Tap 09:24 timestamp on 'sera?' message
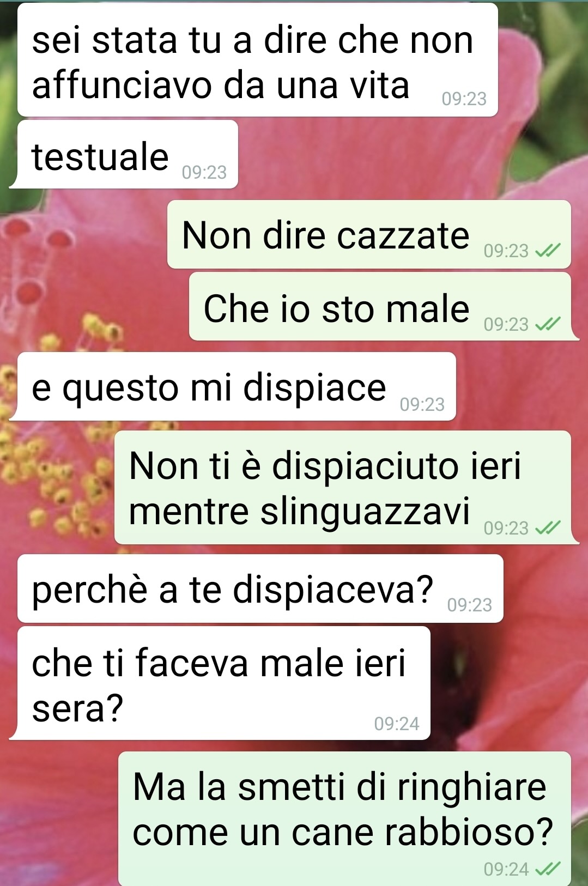Image resolution: width=588 pixels, height=886 pixels. tap(397, 724)
